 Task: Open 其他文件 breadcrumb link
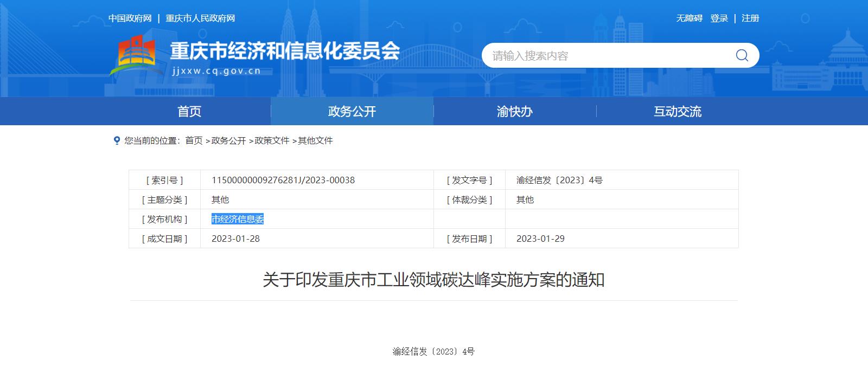pyautogui.click(x=315, y=140)
